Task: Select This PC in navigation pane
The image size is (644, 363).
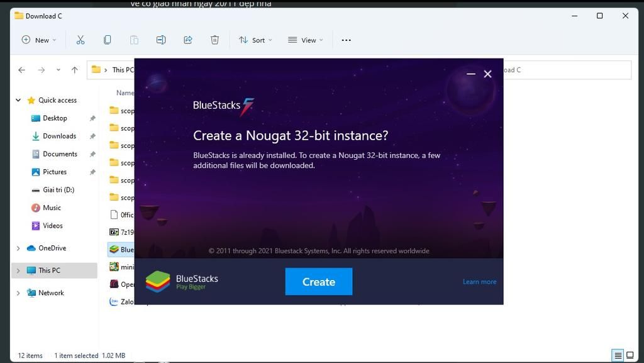Action: click(x=49, y=271)
